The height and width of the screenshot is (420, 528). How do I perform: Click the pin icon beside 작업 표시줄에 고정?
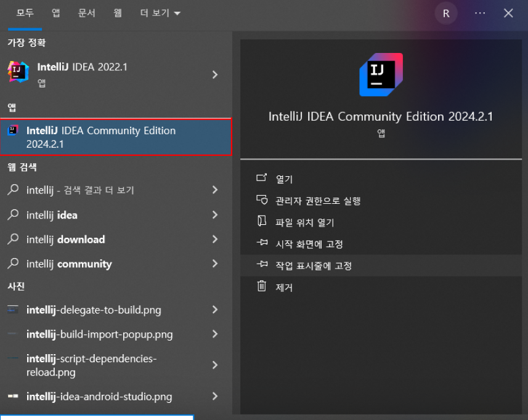(262, 264)
